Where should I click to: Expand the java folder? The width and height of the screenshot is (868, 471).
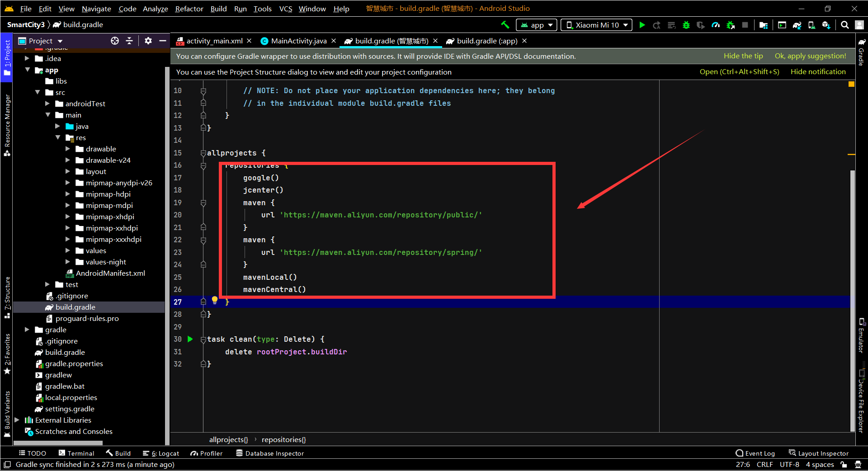57,126
